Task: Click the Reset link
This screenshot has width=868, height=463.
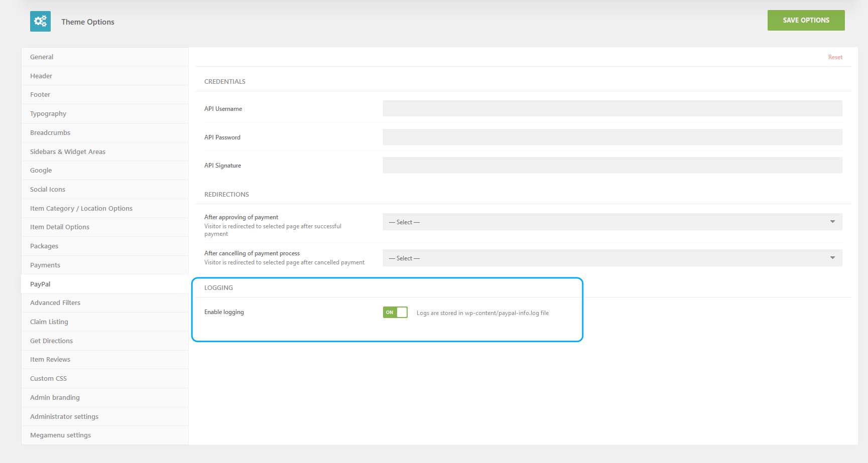Action: [x=835, y=57]
